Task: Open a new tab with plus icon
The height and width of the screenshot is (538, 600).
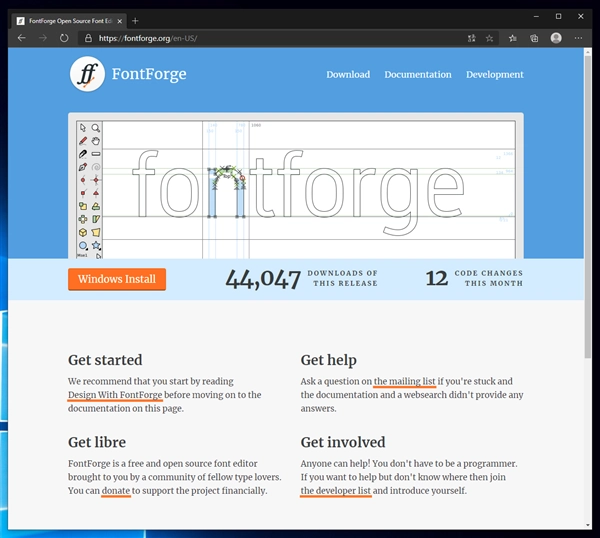Action: point(135,21)
